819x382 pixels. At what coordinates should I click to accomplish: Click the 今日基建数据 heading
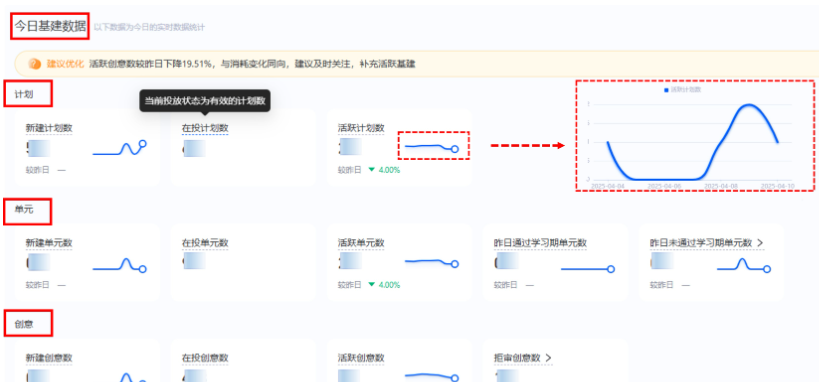[50, 26]
